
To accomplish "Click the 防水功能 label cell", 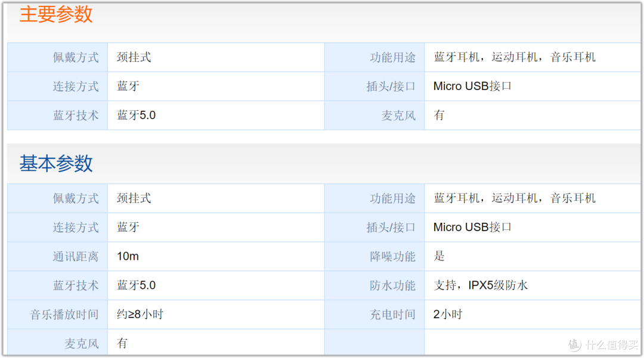I will click(374, 285).
